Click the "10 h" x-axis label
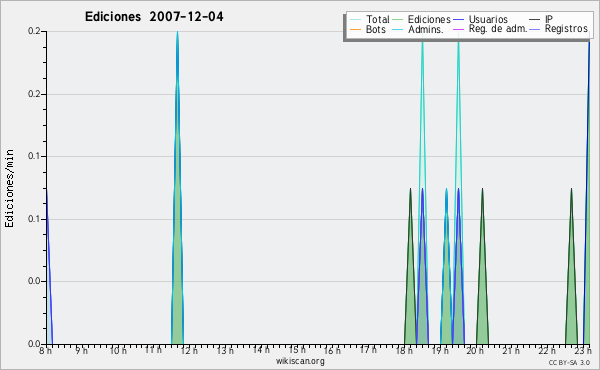This screenshot has height=370, width=600. point(118,350)
